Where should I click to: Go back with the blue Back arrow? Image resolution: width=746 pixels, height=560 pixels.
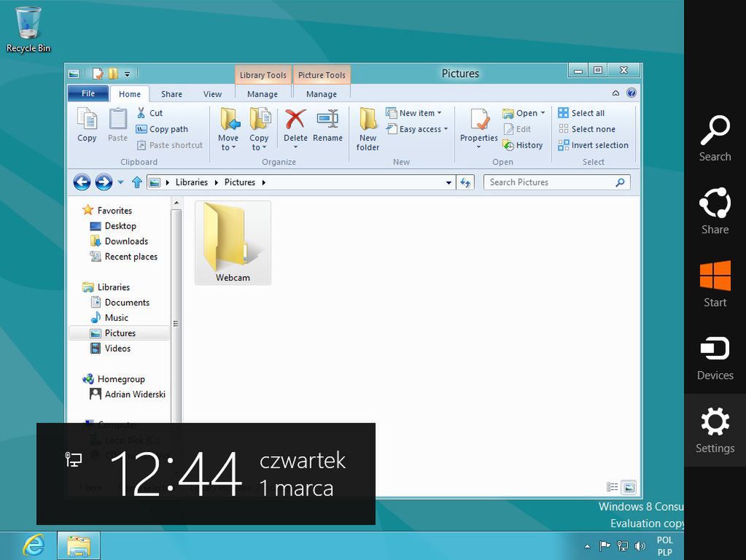[x=82, y=182]
